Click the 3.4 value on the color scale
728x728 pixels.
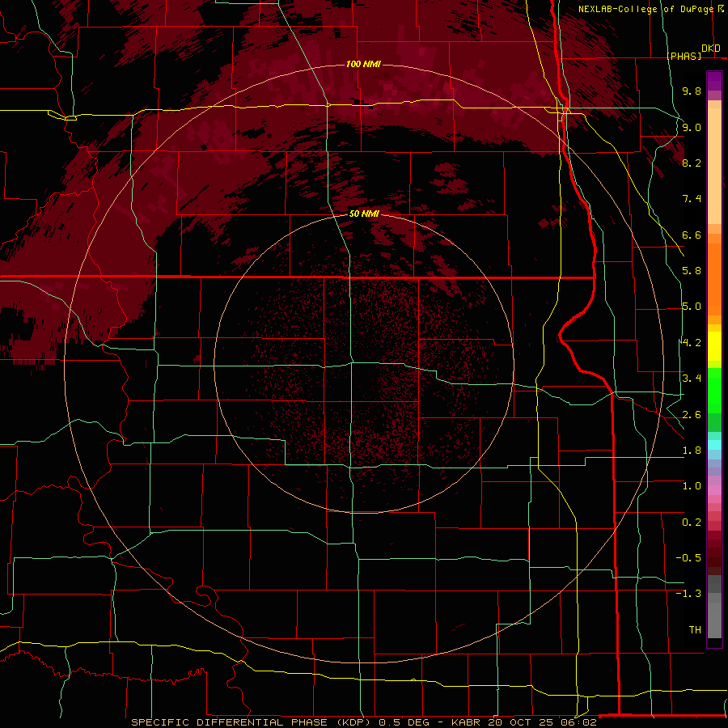point(692,379)
